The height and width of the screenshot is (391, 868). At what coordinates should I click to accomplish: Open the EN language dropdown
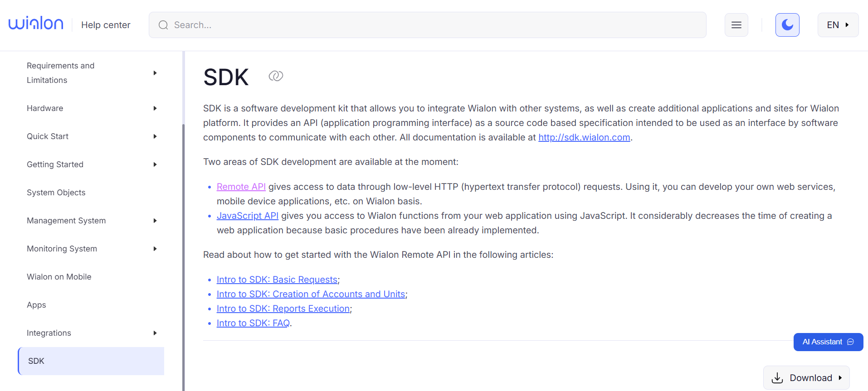click(x=838, y=25)
